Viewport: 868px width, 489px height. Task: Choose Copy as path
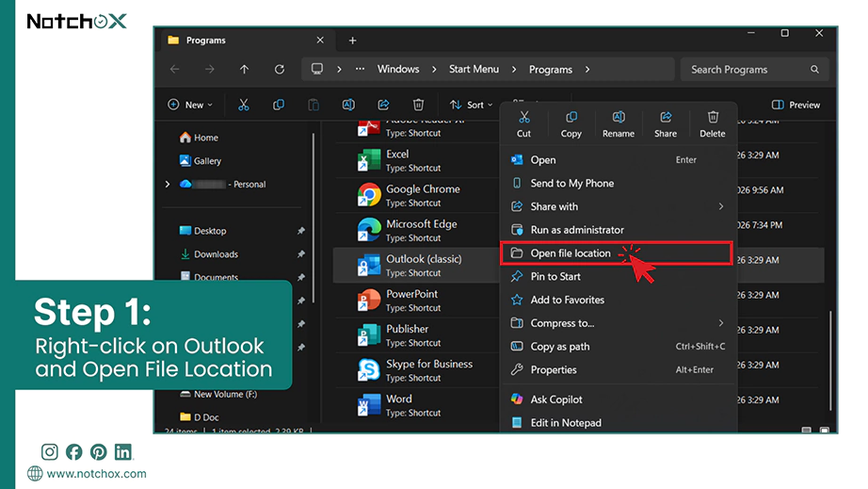click(x=619, y=347)
